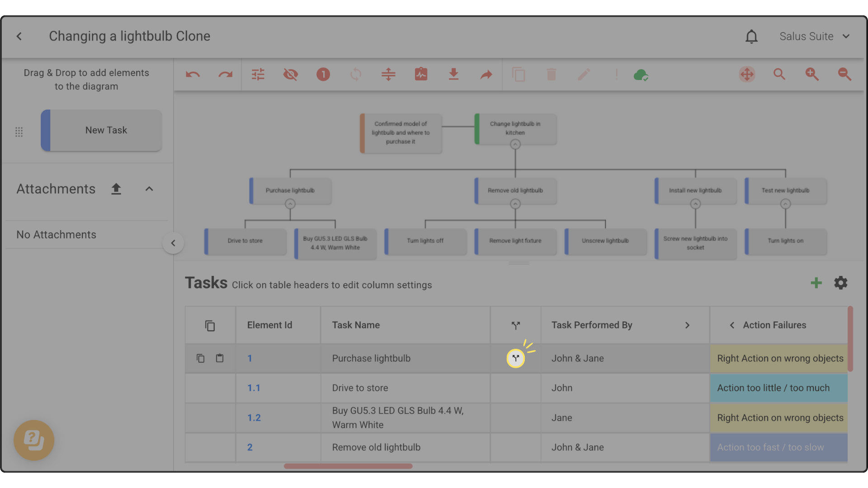This screenshot has height=488, width=868.
Task: Click the cloud saved status icon
Action: click(641, 75)
